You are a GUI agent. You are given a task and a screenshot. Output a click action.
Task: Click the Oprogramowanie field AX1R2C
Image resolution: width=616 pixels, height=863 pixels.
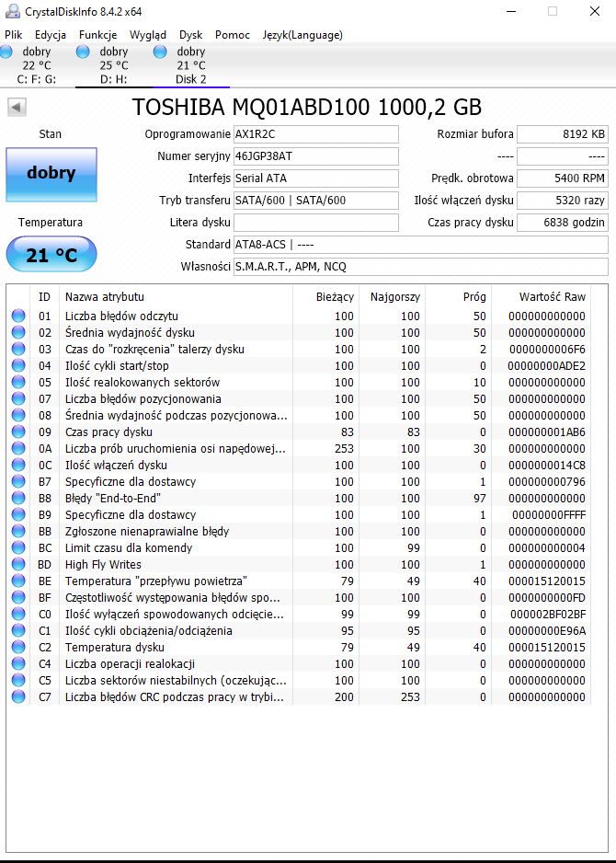(315, 134)
